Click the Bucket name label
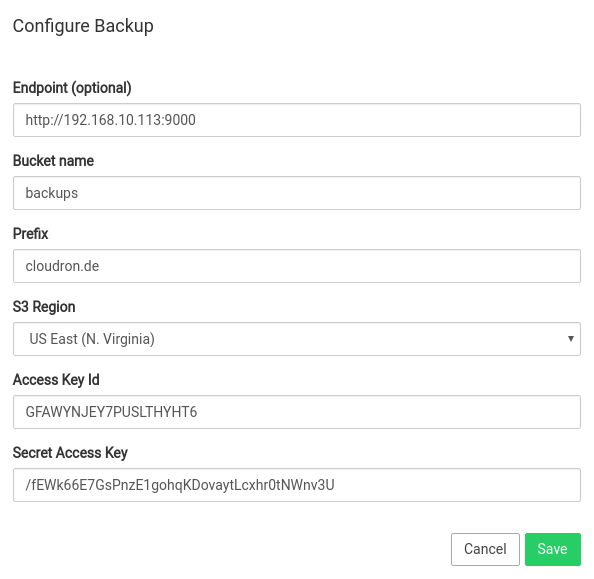594x579 pixels. 53,161
